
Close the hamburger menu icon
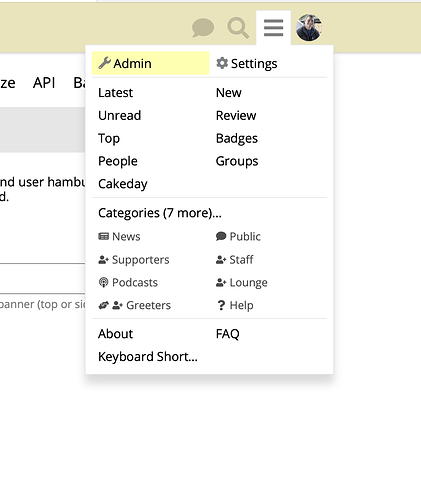273,28
